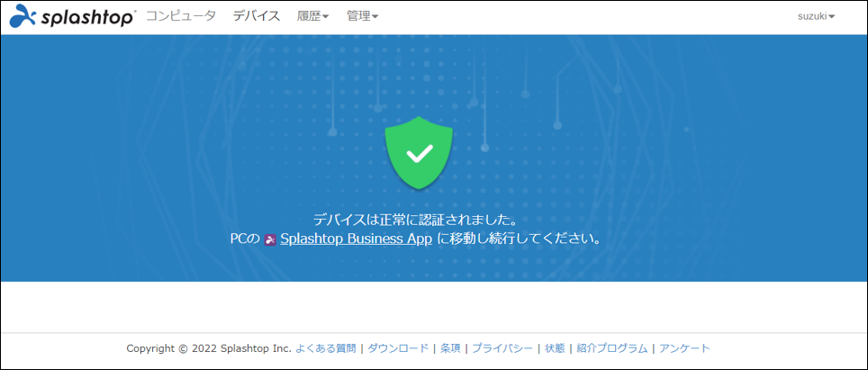Screen dimensions: 868x370
Task: Check the 状態 status link
Action: pos(555,348)
